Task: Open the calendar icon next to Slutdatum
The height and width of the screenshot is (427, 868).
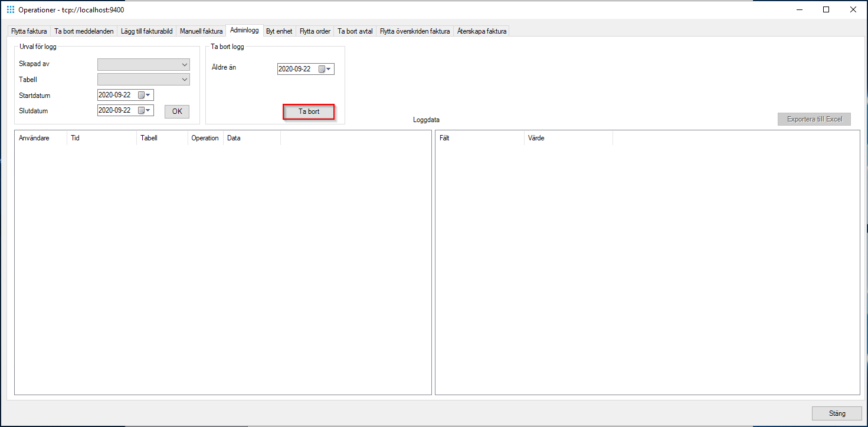Action: coord(142,110)
